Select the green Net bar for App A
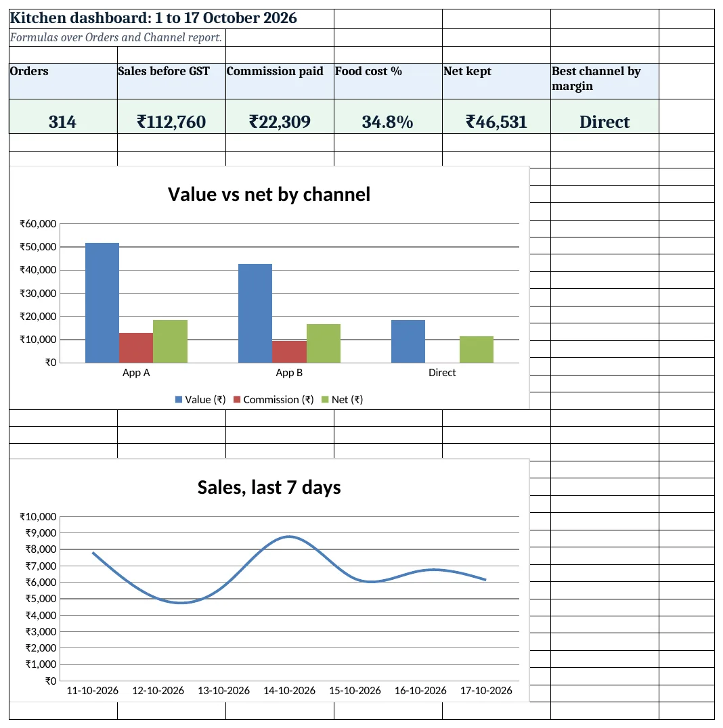Viewport: 723px width, 728px height. [x=170, y=341]
